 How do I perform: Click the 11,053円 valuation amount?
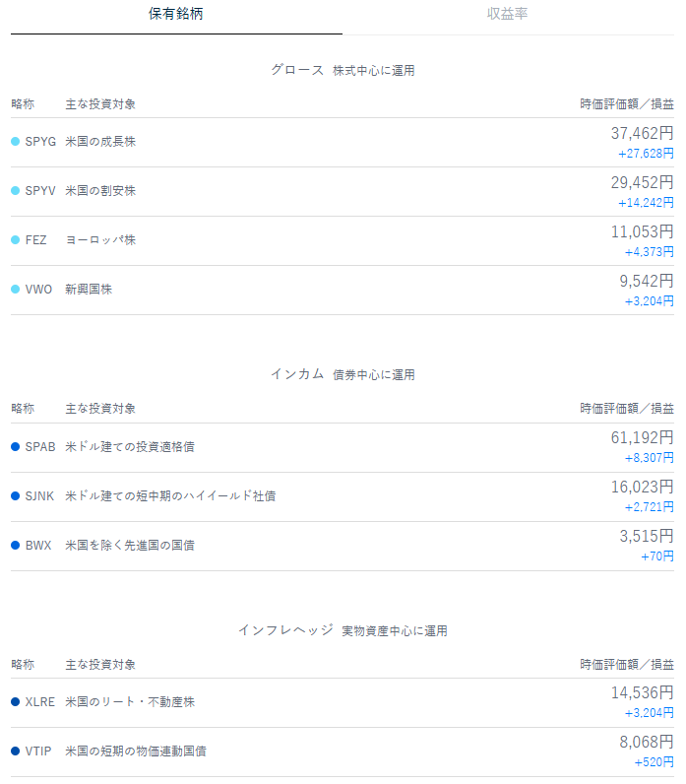(642, 232)
